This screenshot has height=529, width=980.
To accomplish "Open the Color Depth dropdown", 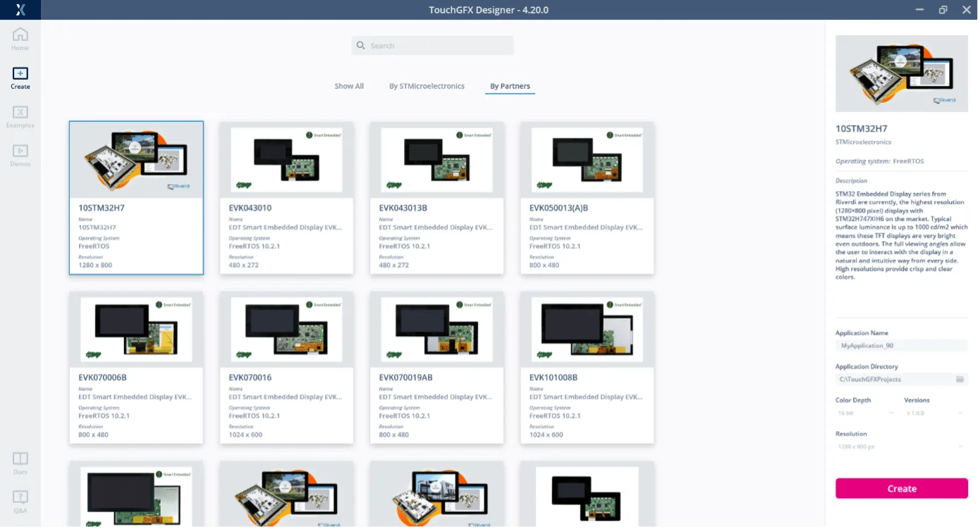I will [865, 413].
